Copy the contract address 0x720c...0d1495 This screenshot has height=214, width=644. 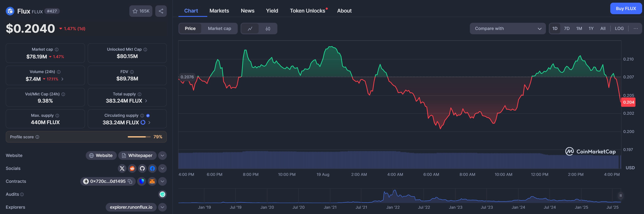click(130, 181)
